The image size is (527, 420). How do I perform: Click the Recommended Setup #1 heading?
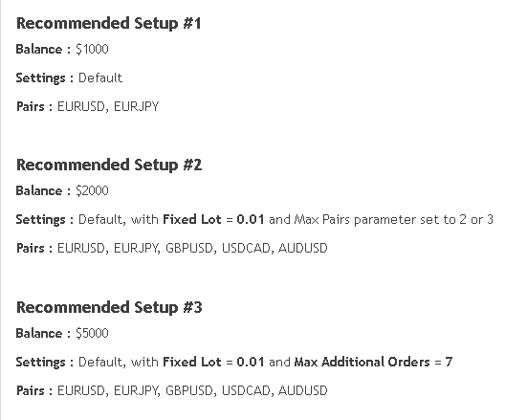click(109, 24)
